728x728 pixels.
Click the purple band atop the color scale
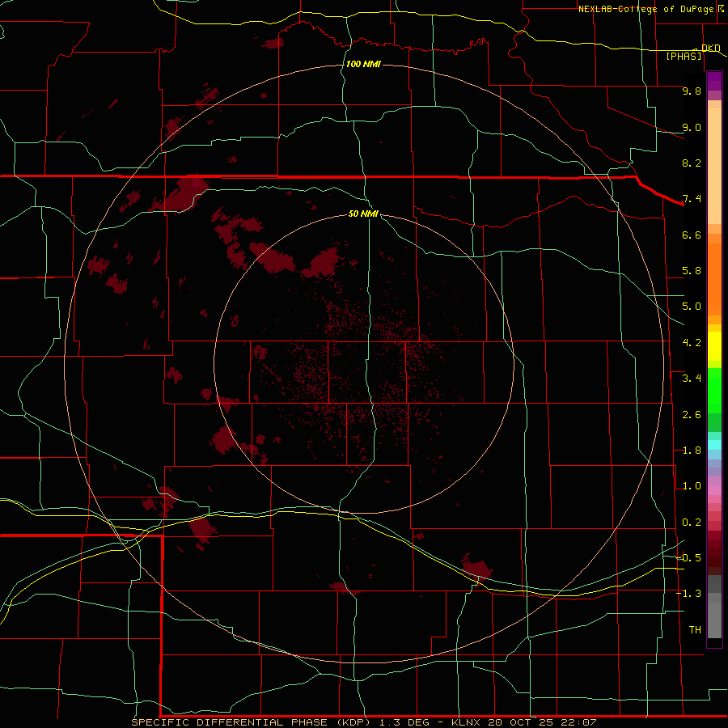(x=714, y=81)
